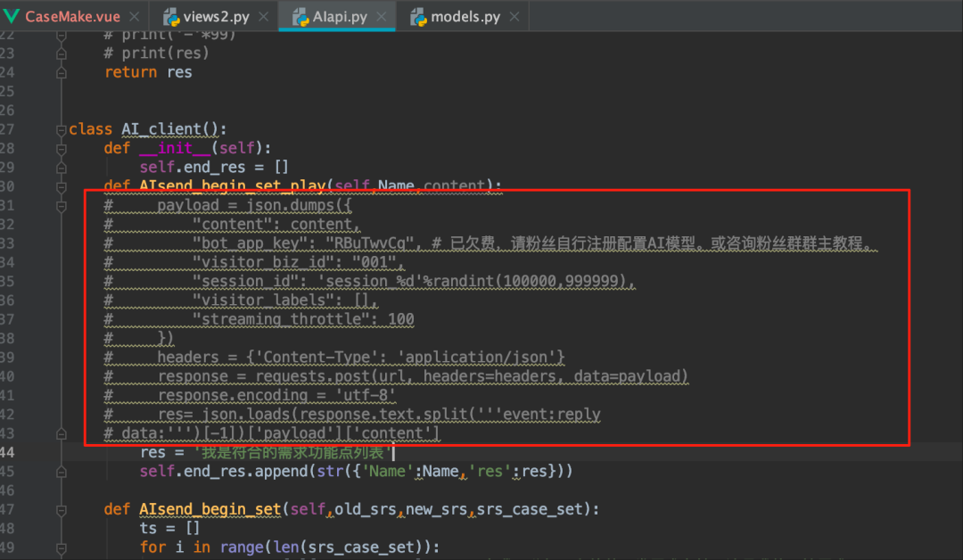Fold the commented payload block at line 31
The width and height of the screenshot is (963, 560).
click(x=61, y=206)
